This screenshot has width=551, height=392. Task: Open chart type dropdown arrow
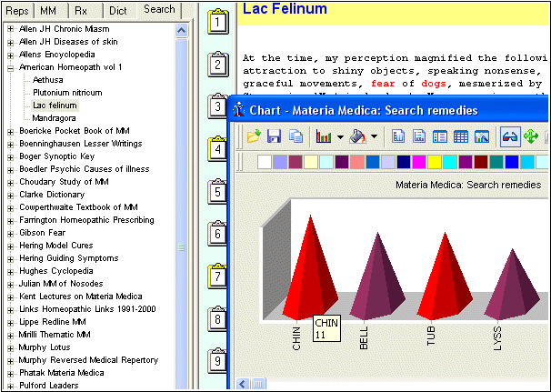click(x=340, y=136)
